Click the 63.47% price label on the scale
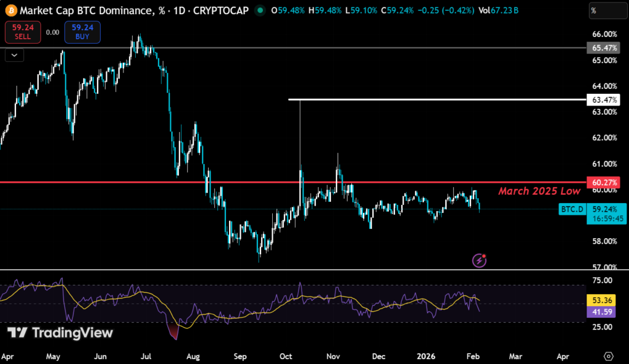Image resolution: width=629 pixels, height=364 pixels. [x=604, y=99]
